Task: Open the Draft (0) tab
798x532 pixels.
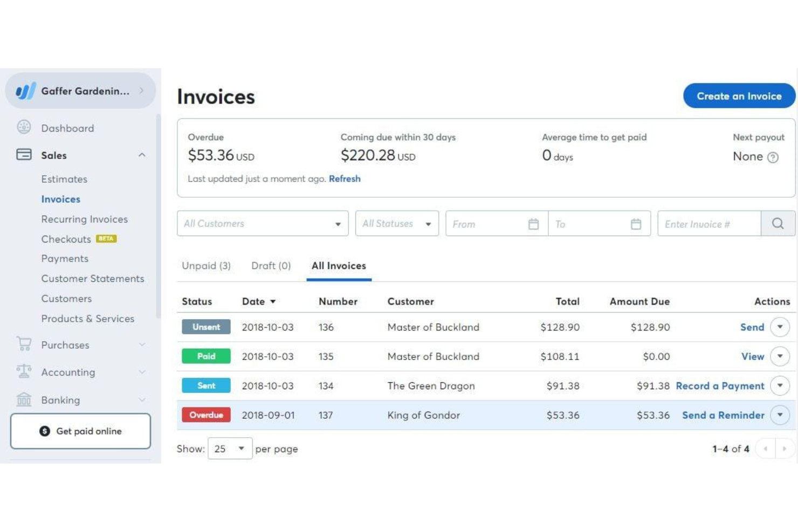Action: click(271, 265)
